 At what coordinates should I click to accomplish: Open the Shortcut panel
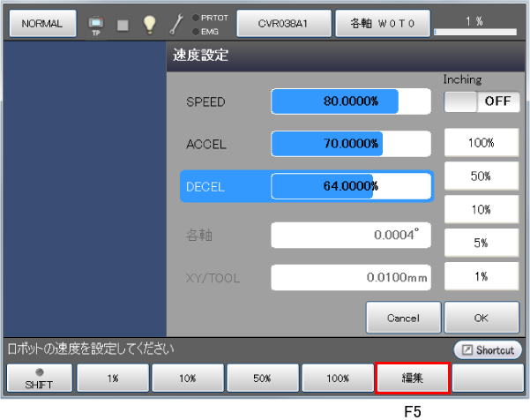tap(488, 350)
